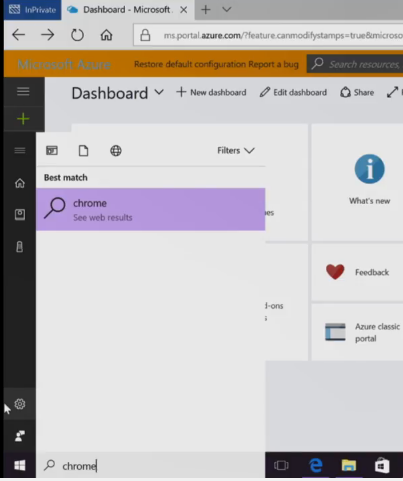
Task: Open Azure classic portal tile
Action: [357, 332]
